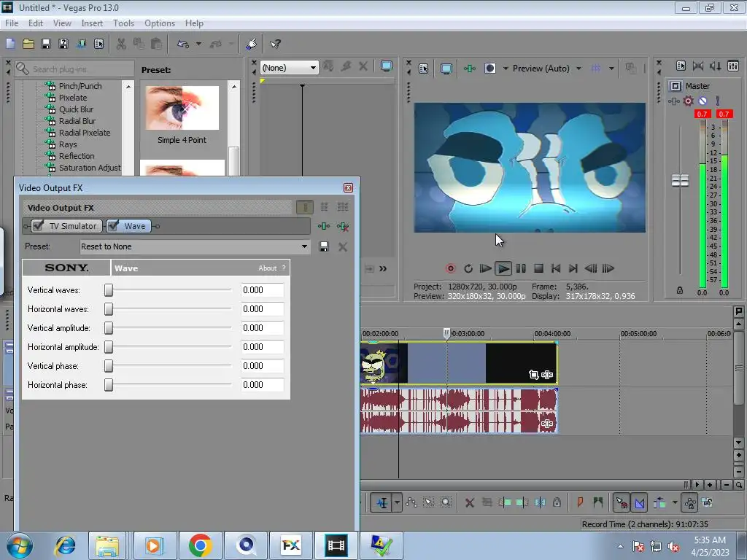Click the Undo arrow icon

(x=183, y=44)
